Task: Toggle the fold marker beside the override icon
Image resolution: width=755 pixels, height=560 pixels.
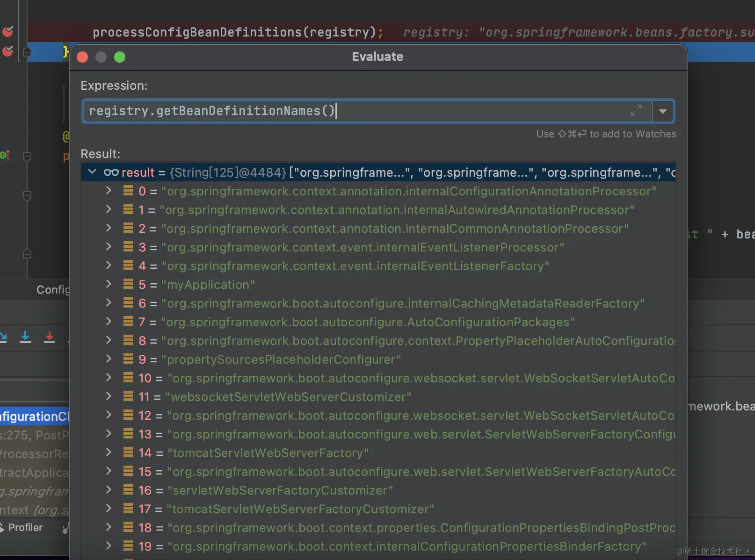Action: pyautogui.click(x=27, y=156)
